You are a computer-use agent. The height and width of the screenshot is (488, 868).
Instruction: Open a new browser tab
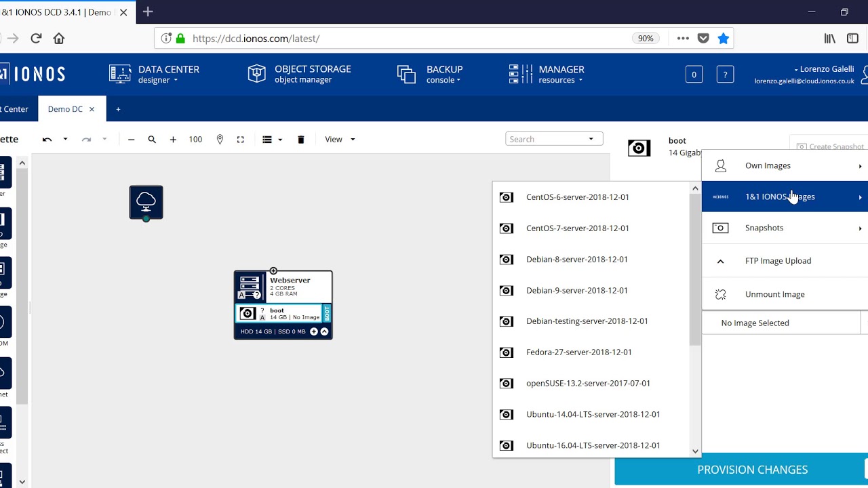click(x=148, y=12)
